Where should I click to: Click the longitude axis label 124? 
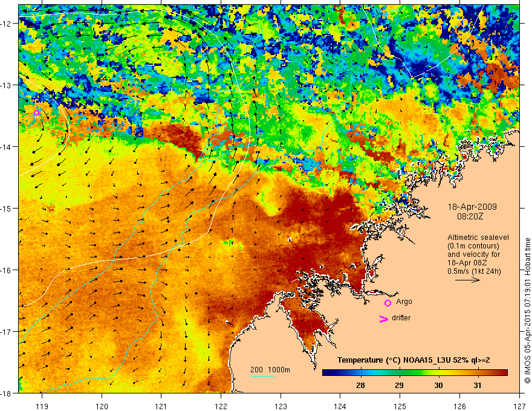pos(340,406)
